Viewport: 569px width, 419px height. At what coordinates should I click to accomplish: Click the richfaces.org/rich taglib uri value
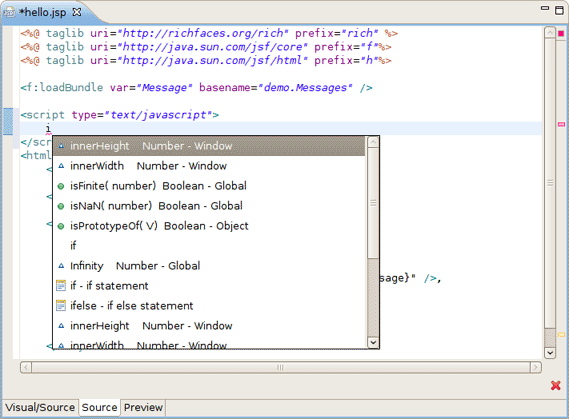click(203, 33)
